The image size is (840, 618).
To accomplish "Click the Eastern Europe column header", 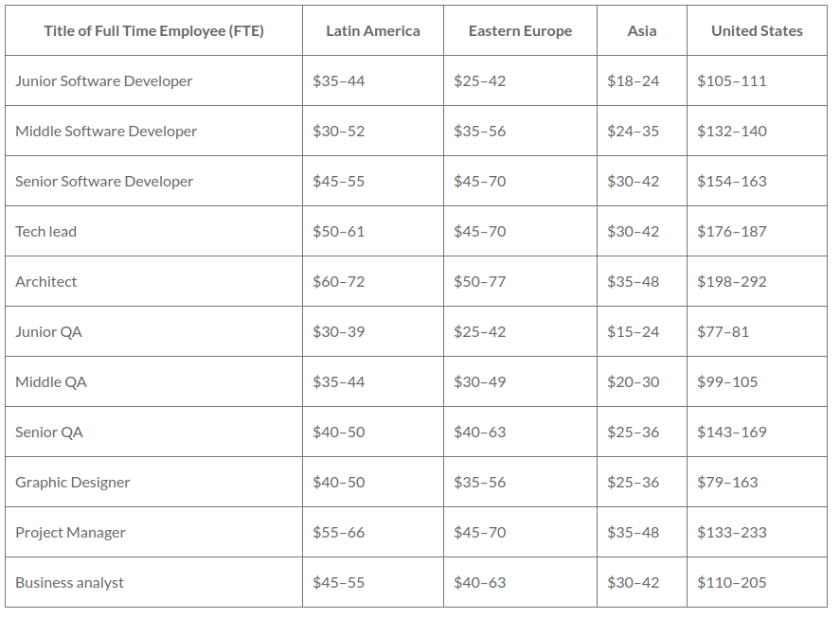I will [520, 31].
